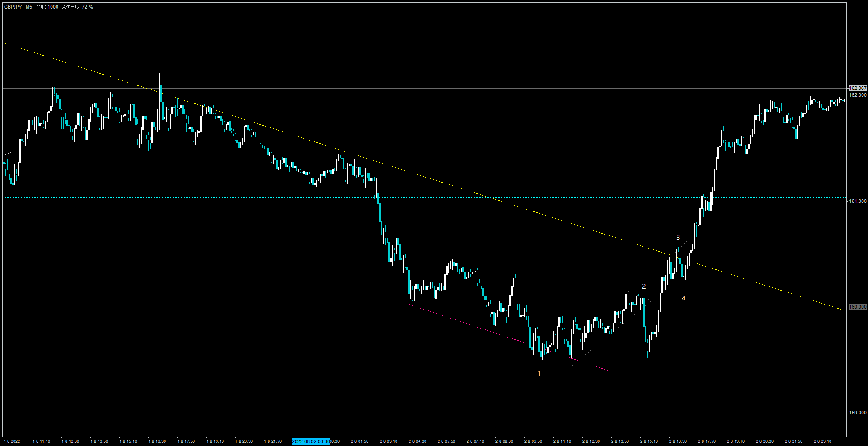Select the 162.067 current price label

point(858,88)
